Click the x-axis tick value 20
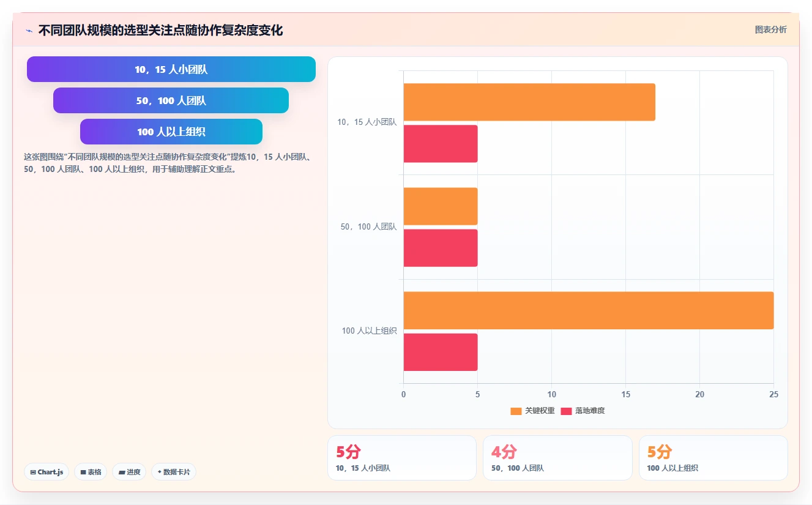812x505 pixels. pyautogui.click(x=700, y=395)
